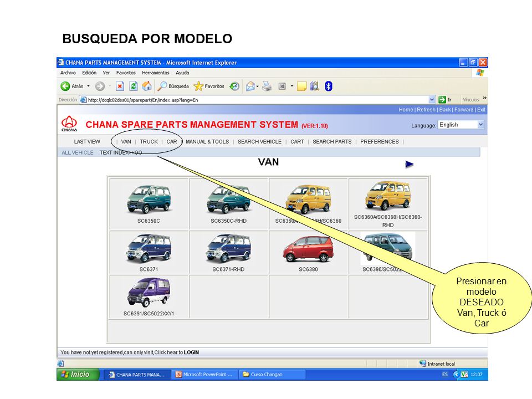Select the SC6371-RHD van thumbnail

tap(228, 248)
